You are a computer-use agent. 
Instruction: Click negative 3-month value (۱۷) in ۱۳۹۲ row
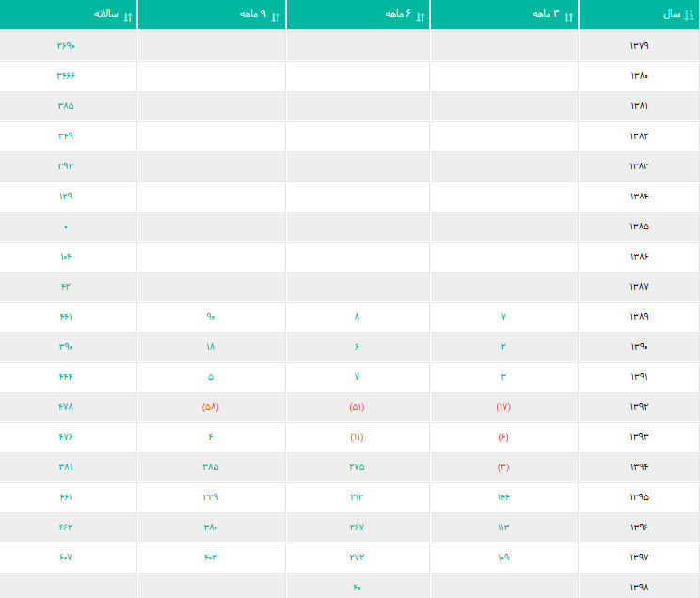click(503, 407)
